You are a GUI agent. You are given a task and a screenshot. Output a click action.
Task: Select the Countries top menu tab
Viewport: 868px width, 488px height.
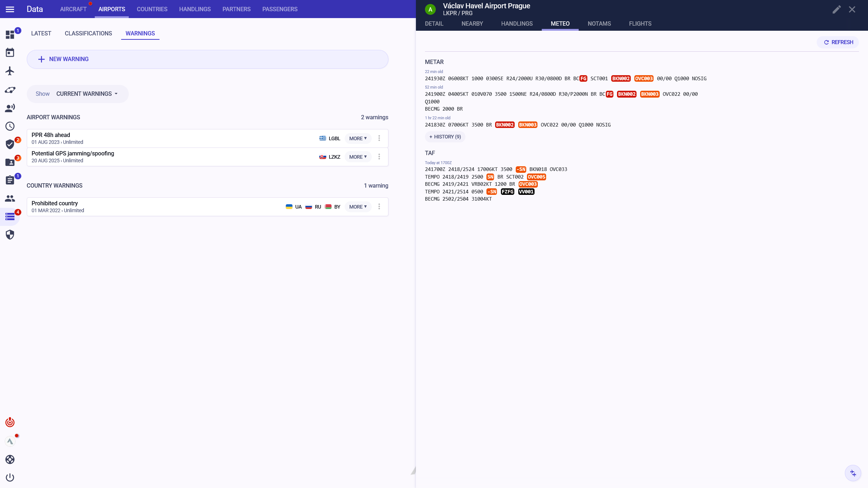[152, 9]
